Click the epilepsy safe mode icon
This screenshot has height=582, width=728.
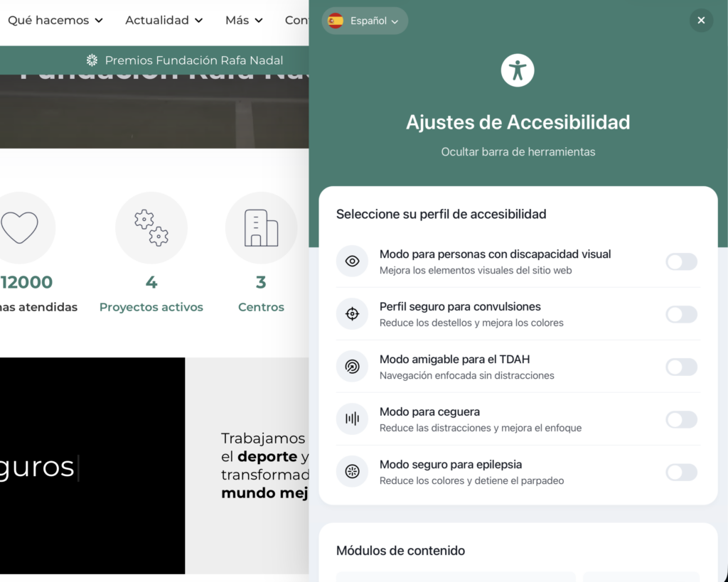(x=352, y=472)
